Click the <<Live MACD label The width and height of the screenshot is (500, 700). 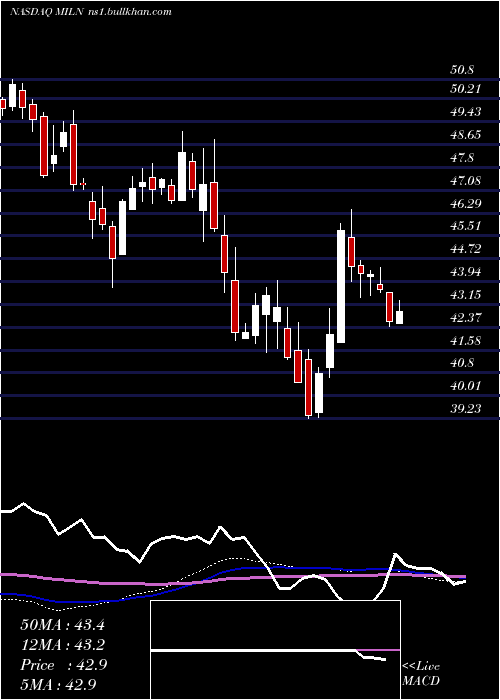tap(421, 674)
